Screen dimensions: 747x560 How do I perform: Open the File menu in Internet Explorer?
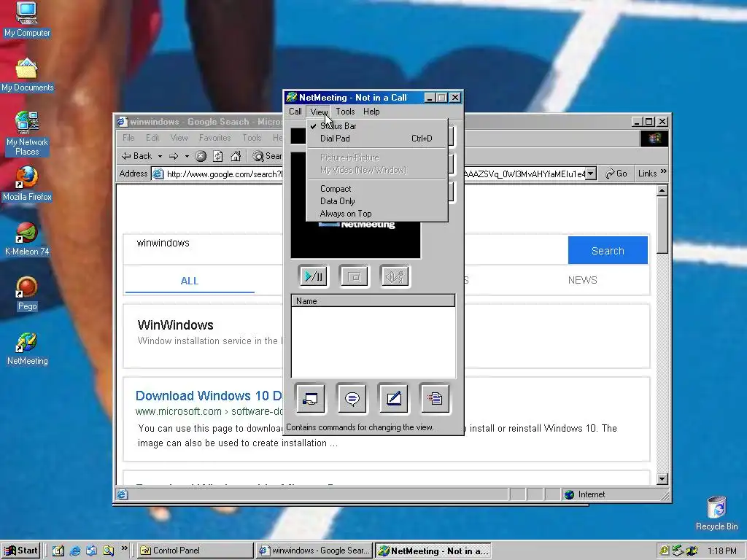tap(128, 138)
